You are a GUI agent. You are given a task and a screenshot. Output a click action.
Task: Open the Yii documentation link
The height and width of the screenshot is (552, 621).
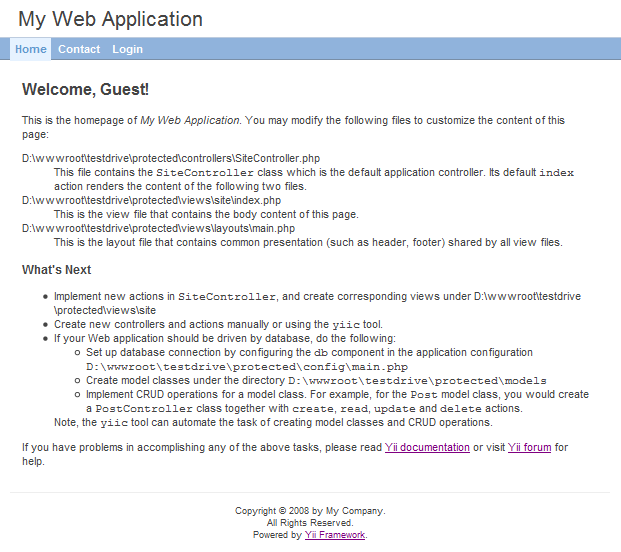tap(427, 447)
